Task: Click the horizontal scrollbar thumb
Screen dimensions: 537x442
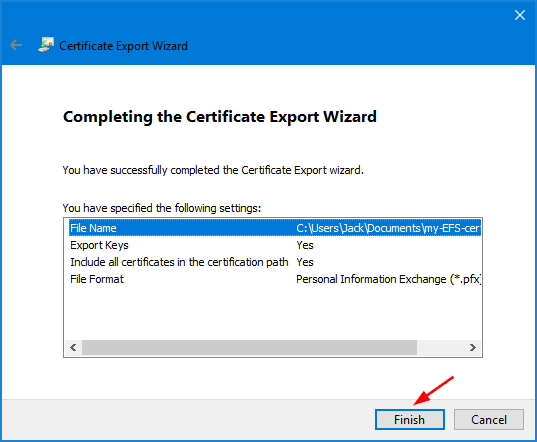Action: tap(249, 348)
